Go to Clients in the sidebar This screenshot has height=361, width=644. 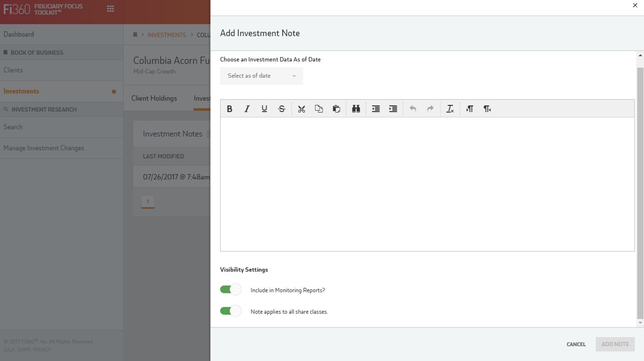13,70
